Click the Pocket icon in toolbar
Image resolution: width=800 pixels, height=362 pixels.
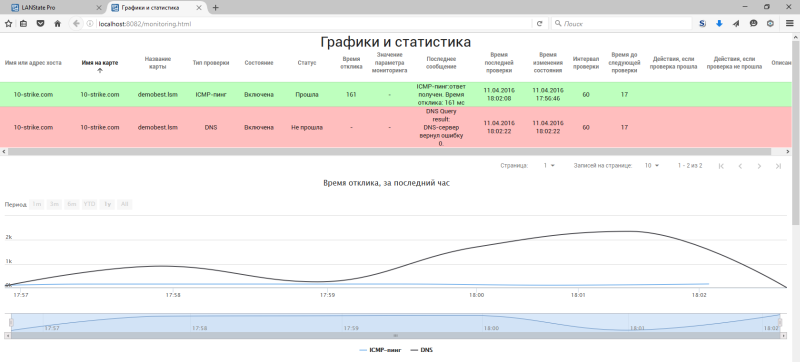[x=40, y=23]
